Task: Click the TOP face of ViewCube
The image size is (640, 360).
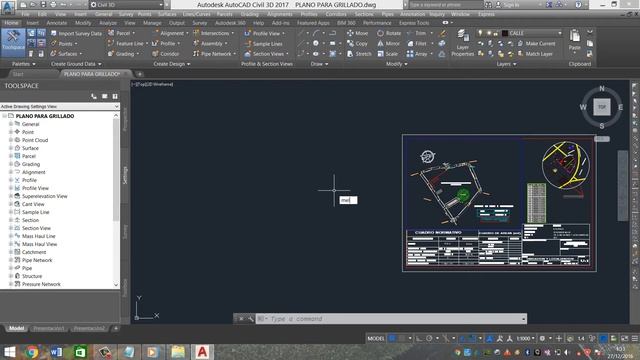Action: [x=602, y=107]
